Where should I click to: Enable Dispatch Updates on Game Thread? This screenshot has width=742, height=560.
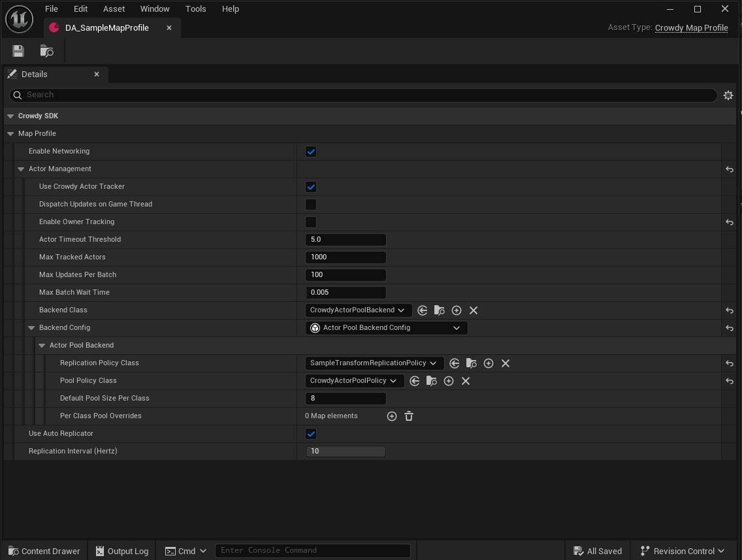[x=311, y=205]
